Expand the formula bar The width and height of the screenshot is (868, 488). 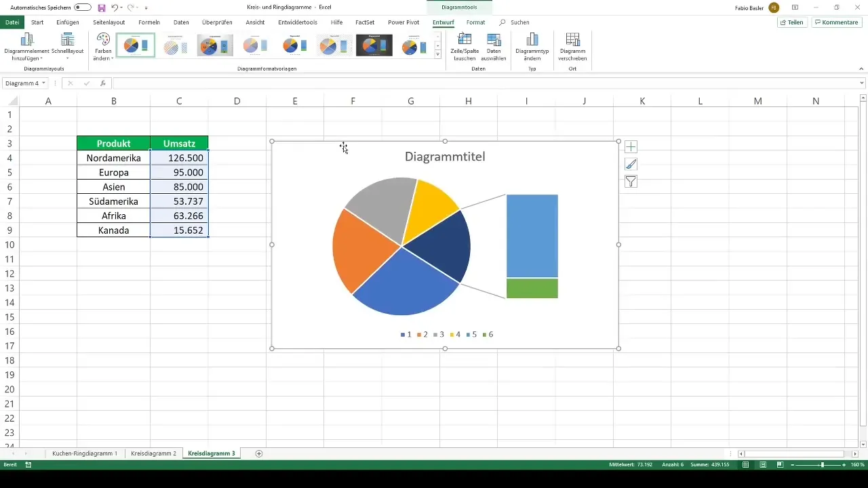click(x=861, y=83)
